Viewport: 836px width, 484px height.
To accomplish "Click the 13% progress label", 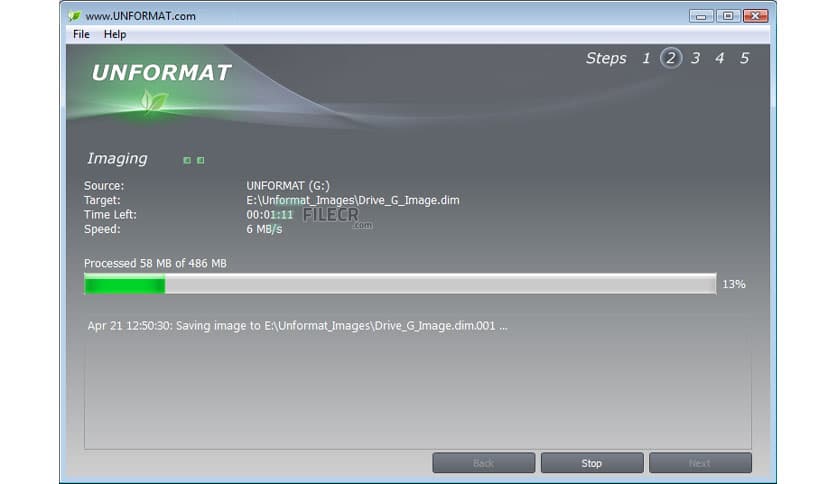I will (734, 284).
